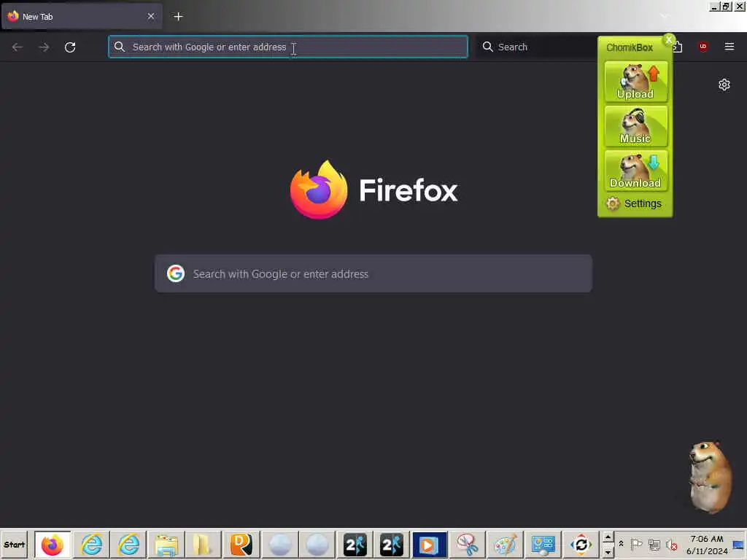
Task: Minimize the Firefox window
Action: pos(713,7)
